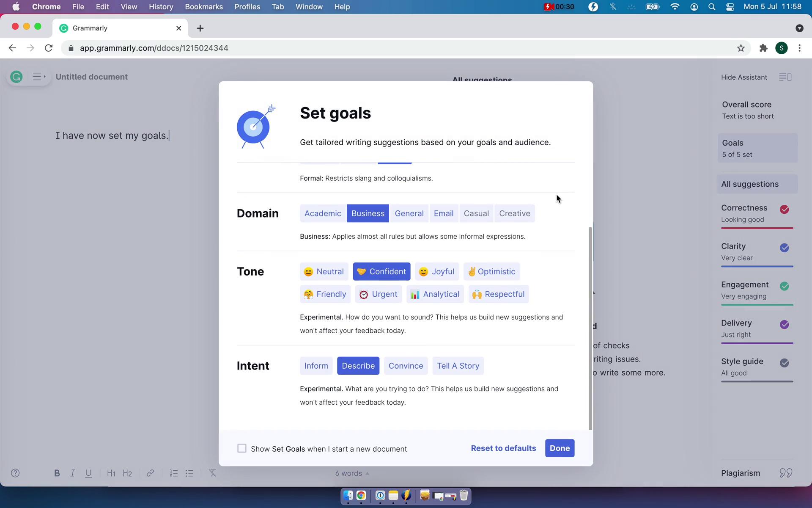
Task: Select the Academic domain option
Action: (323, 213)
